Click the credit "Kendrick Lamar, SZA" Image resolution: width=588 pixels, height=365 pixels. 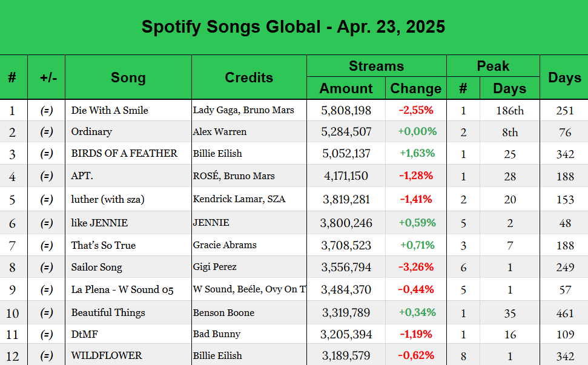[x=239, y=199]
